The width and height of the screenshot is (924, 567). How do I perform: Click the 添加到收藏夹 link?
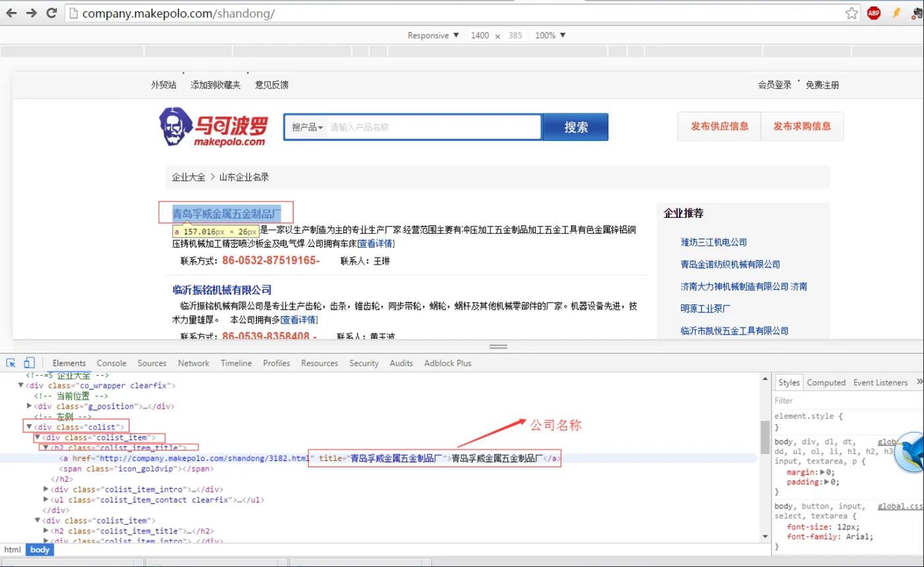[x=216, y=85]
